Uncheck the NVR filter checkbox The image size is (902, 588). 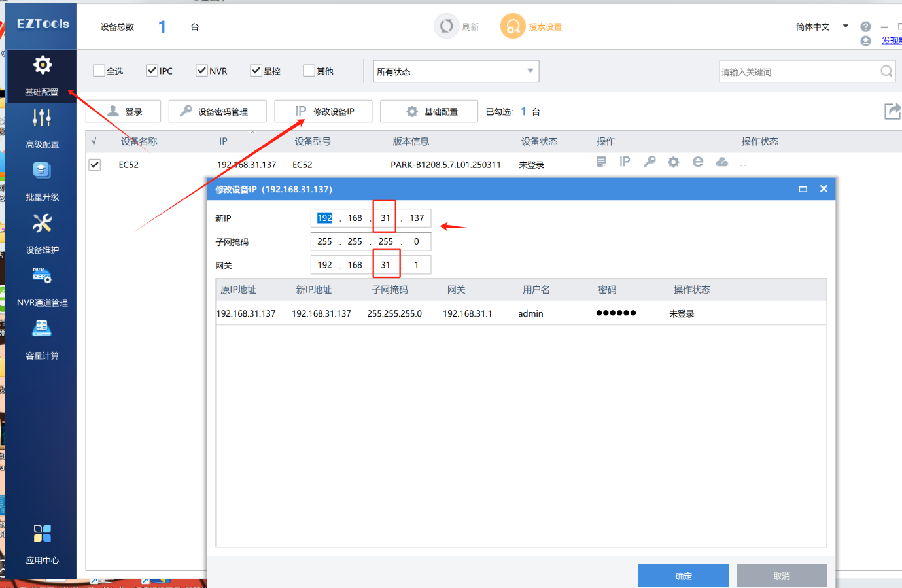pos(201,71)
